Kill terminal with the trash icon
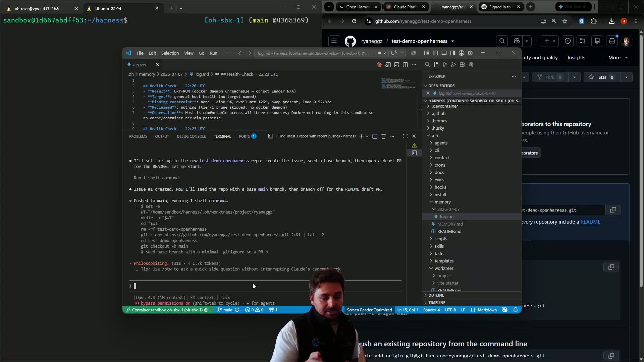 point(383,136)
